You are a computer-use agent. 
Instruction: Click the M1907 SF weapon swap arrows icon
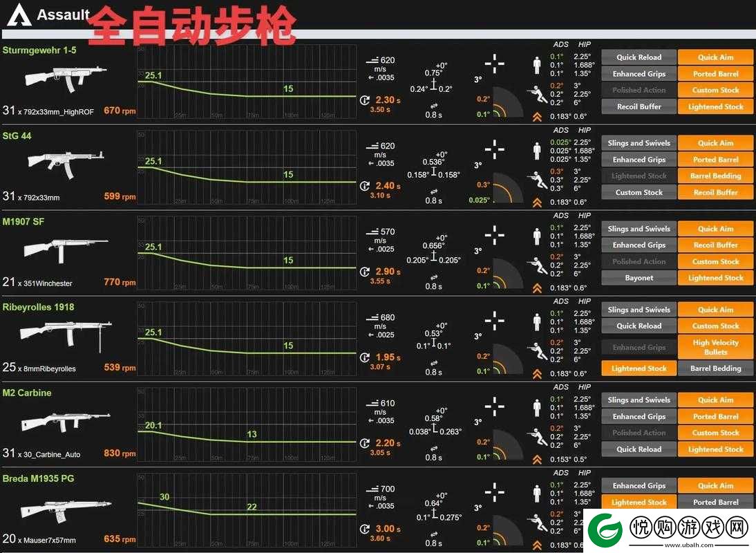(434, 277)
